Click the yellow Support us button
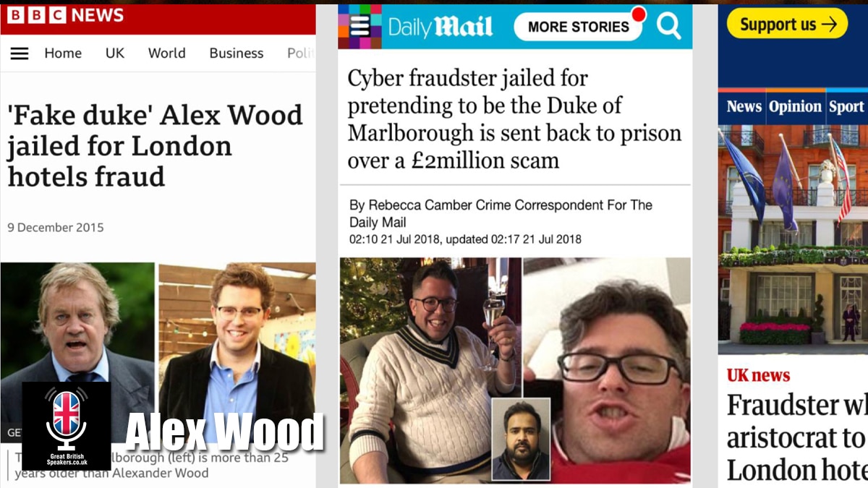This screenshot has width=868, height=488. [787, 24]
